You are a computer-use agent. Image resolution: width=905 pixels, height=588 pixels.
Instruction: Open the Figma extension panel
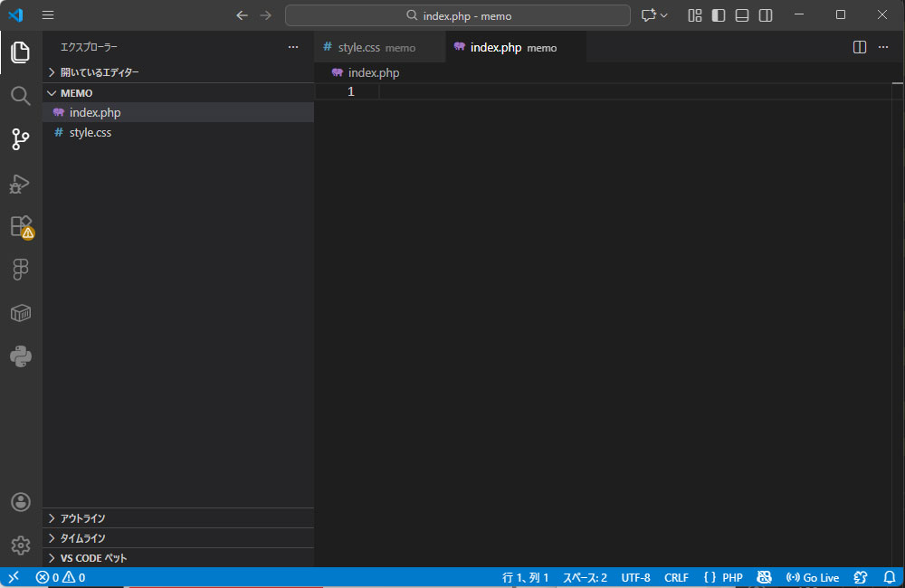20,270
